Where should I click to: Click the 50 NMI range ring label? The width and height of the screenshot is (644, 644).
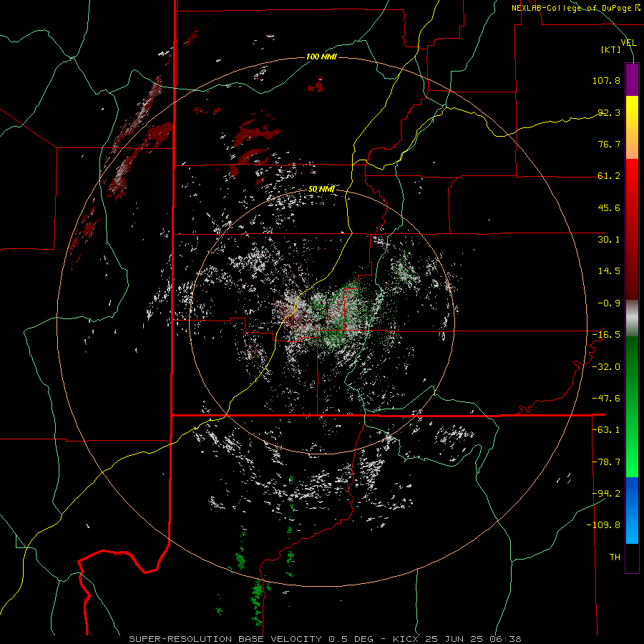point(321,190)
